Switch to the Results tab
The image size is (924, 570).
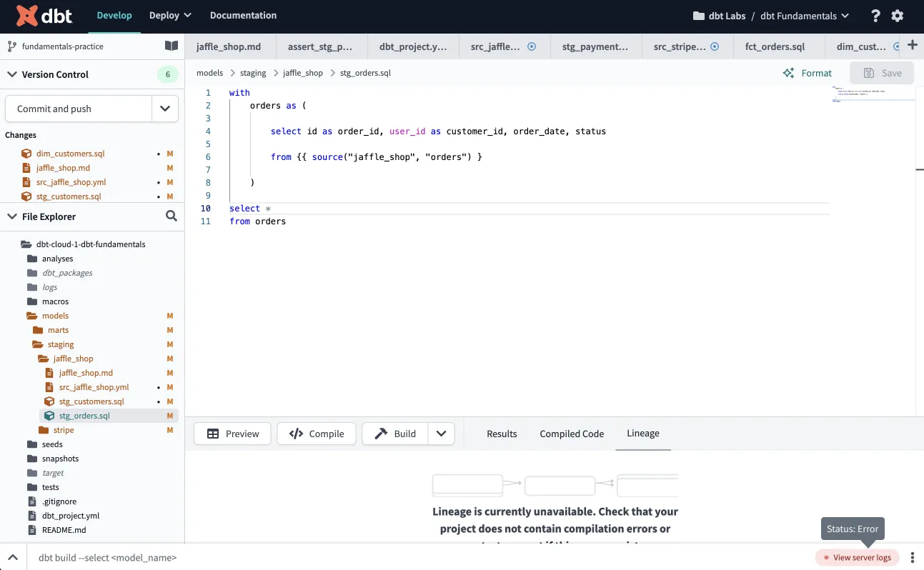pyautogui.click(x=502, y=434)
